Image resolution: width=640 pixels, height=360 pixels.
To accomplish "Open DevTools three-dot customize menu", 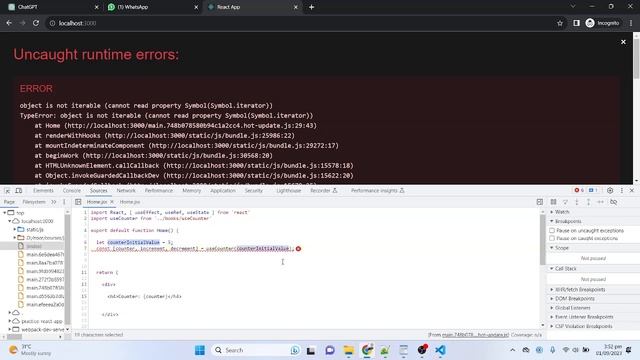I will coord(622,191).
